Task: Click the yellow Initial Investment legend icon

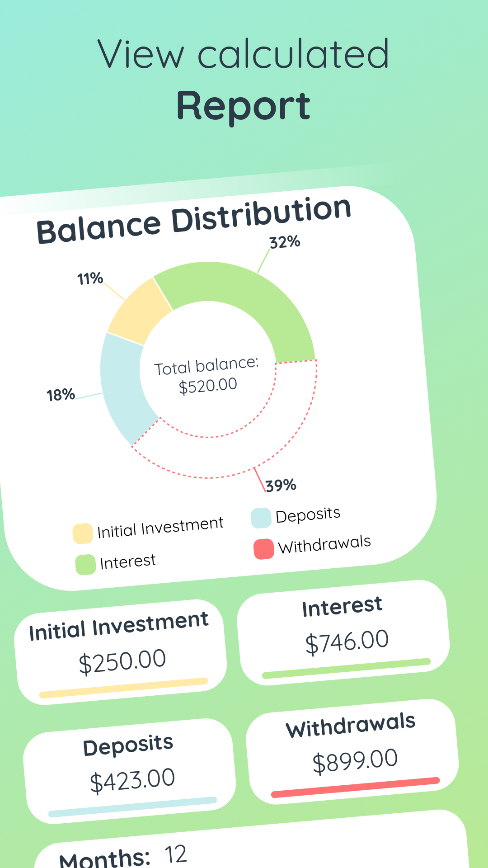Action: 83,531
